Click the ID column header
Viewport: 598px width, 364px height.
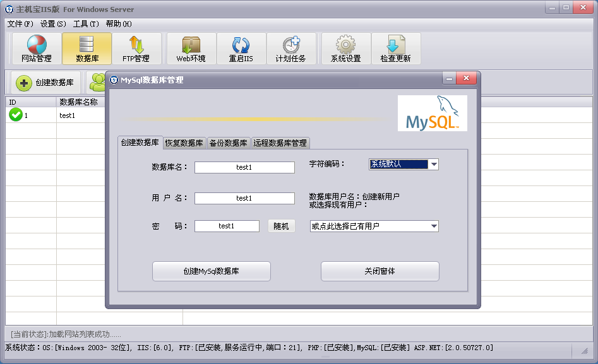(31, 102)
